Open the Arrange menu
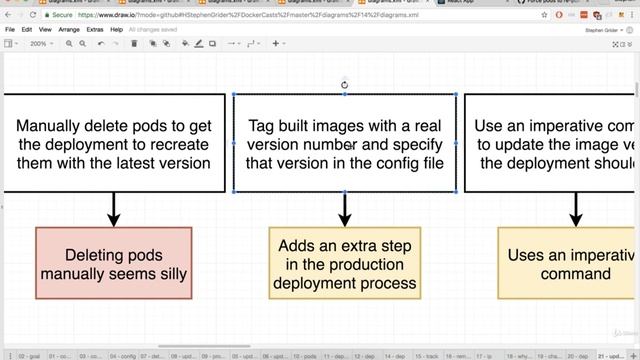This screenshot has height=360, width=640. pyautogui.click(x=69, y=29)
